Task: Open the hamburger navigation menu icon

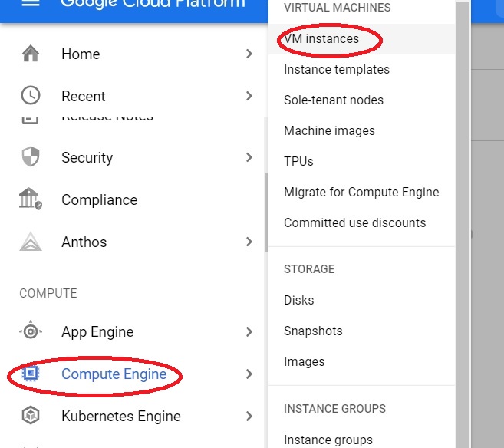Action: pyautogui.click(x=30, y=3)
